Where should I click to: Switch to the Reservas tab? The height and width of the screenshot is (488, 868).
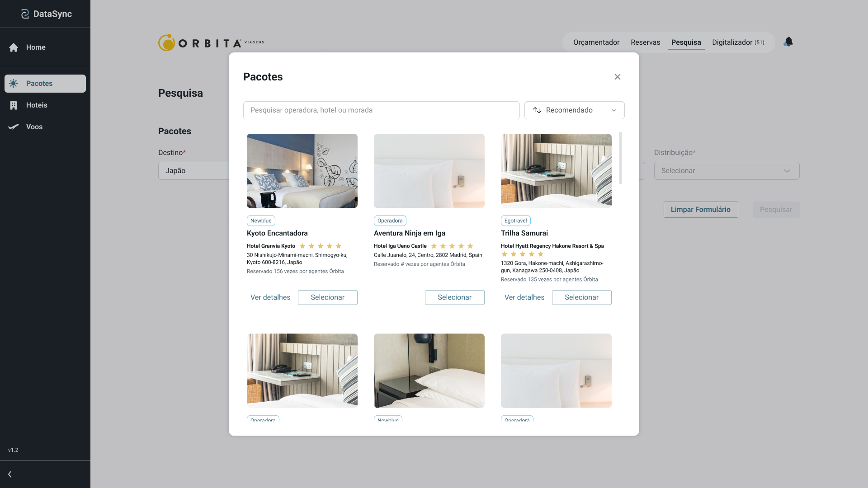[645, 42]
